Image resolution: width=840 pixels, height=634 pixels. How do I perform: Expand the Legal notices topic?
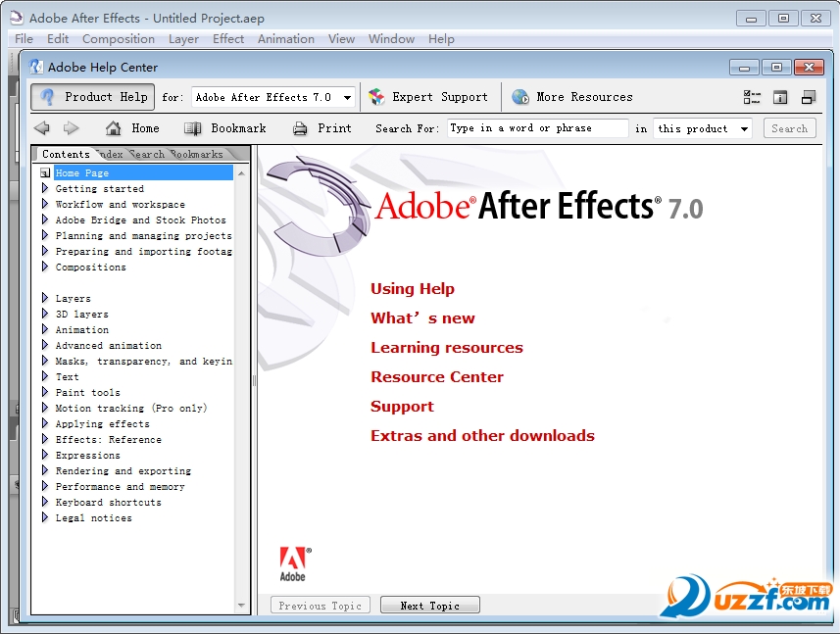click(x=45, y=516)
